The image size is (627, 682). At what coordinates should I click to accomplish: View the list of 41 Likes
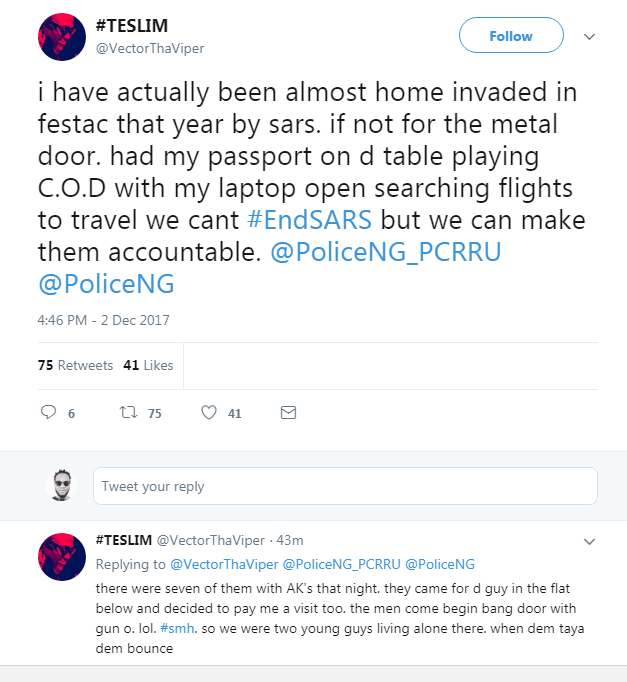(x=148, y=365)
